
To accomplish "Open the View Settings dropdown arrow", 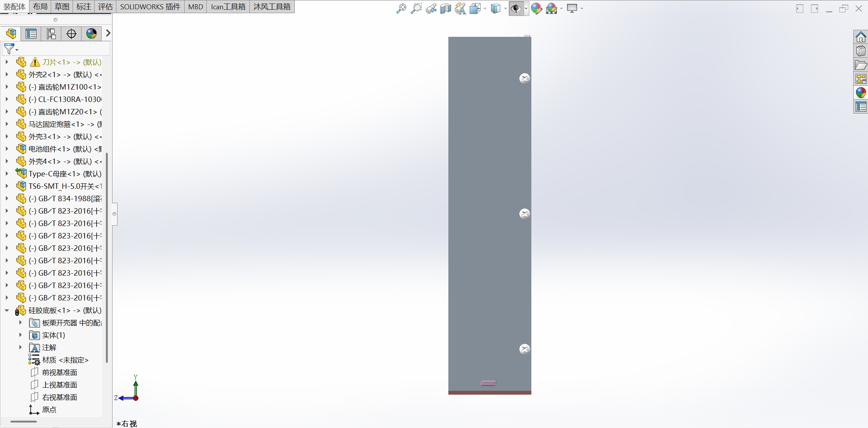I will (582, 9).
